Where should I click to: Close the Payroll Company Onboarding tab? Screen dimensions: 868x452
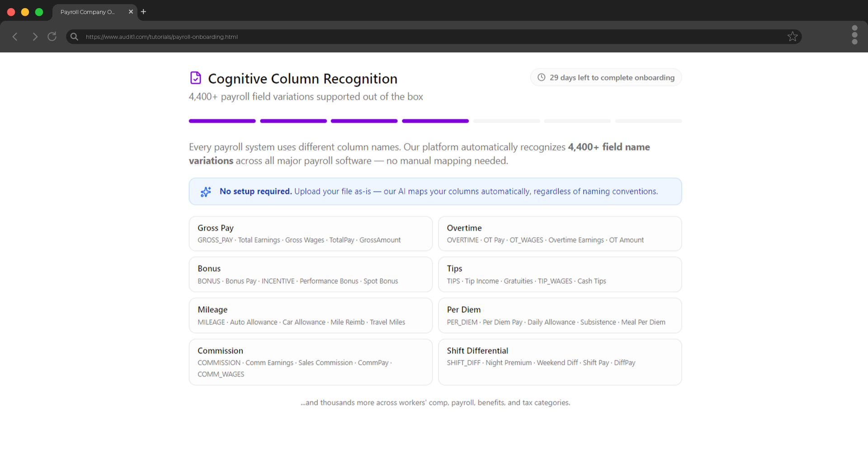[131, 12]
